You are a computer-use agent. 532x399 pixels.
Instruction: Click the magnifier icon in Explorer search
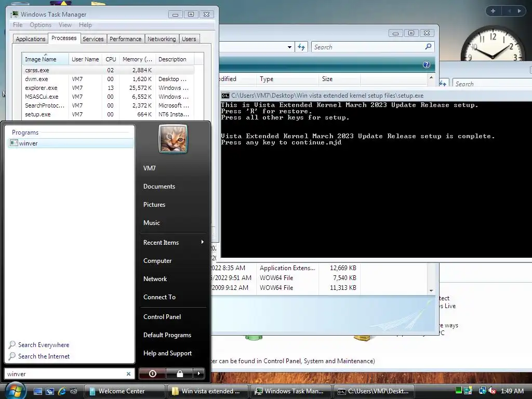click(x=429, y=47)
